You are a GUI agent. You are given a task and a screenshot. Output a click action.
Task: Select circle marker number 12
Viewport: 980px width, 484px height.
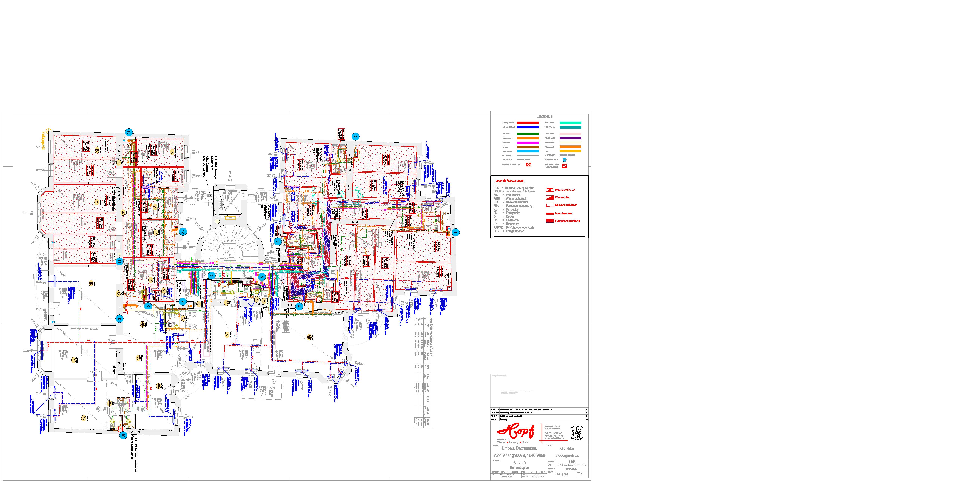click(x=183, y=232)
